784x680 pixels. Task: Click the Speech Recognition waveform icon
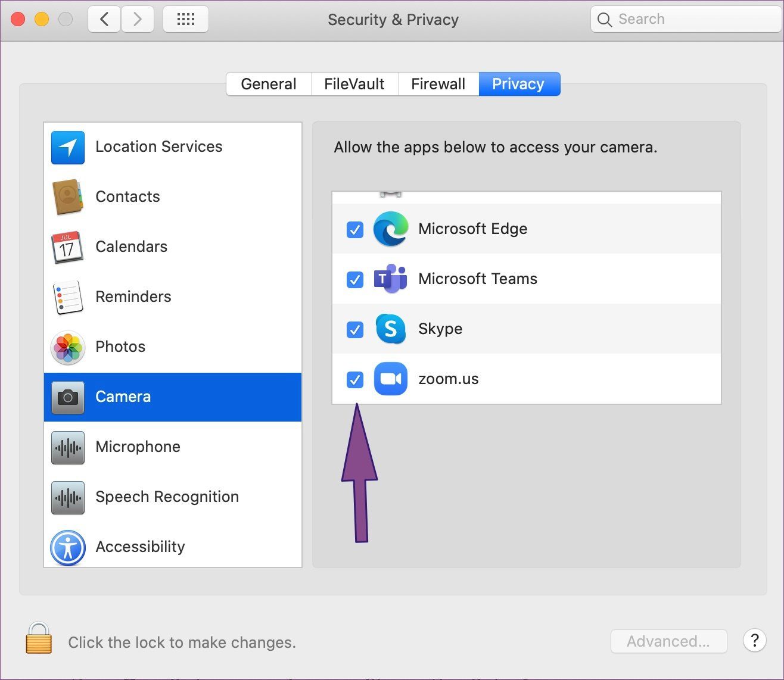click(67, 497)
